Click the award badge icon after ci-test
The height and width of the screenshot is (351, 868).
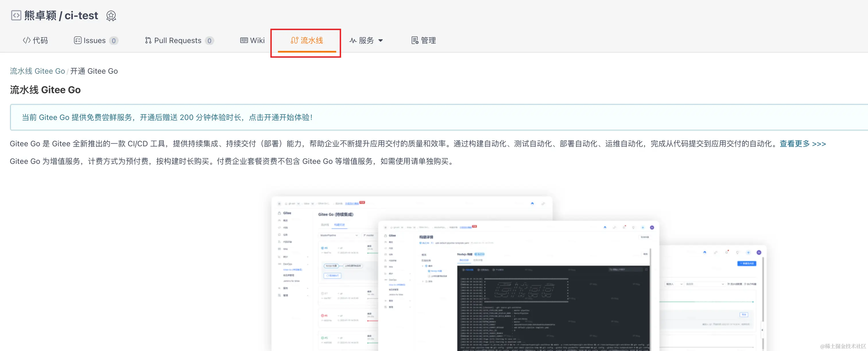click(111, 16)
